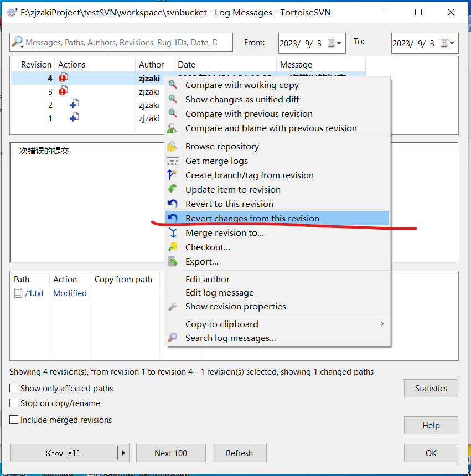Select revision number 3 in the log list
The image size is (471, 476).
(50, 92)
